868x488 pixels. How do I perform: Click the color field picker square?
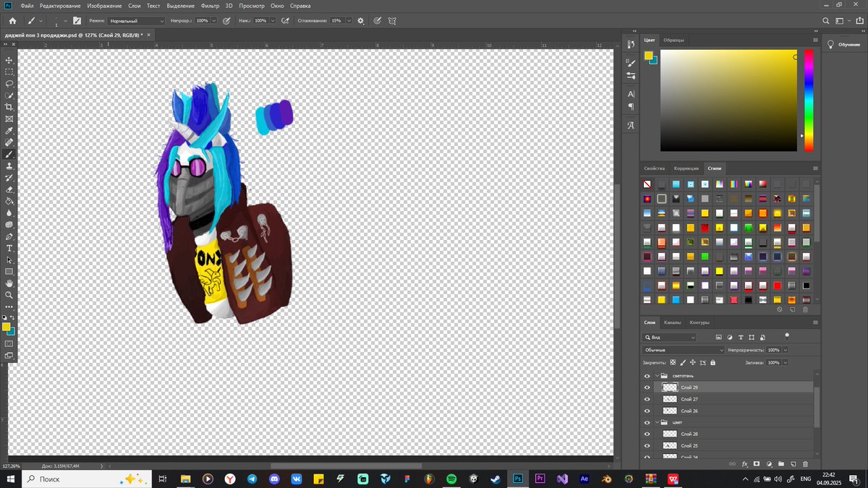[x=729, y=100]
